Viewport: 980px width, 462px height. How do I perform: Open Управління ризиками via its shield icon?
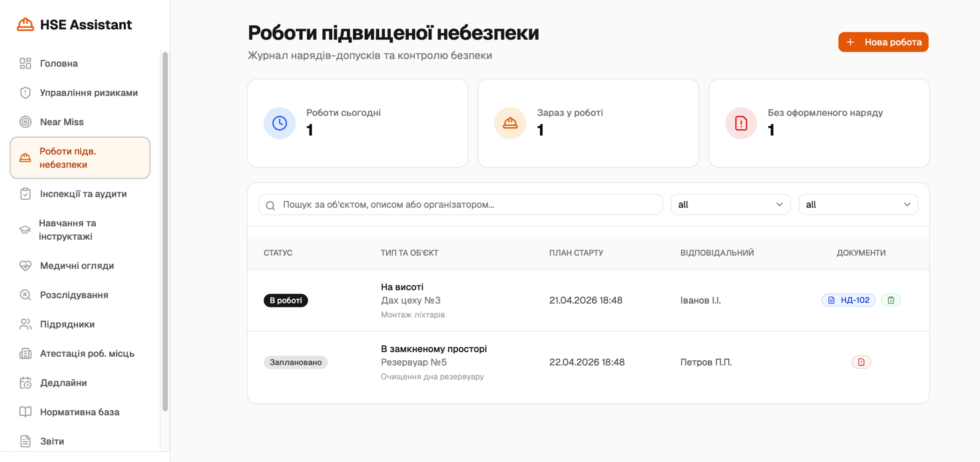(x=26, y=92)
